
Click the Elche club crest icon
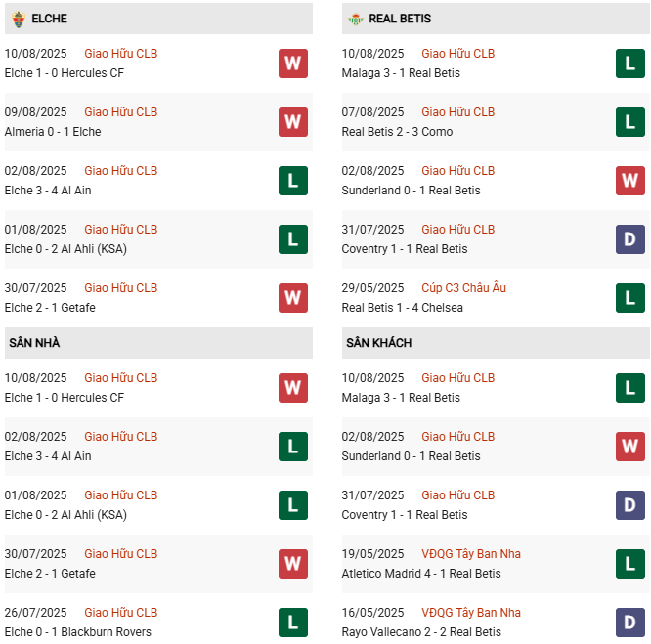coord(18,19)
